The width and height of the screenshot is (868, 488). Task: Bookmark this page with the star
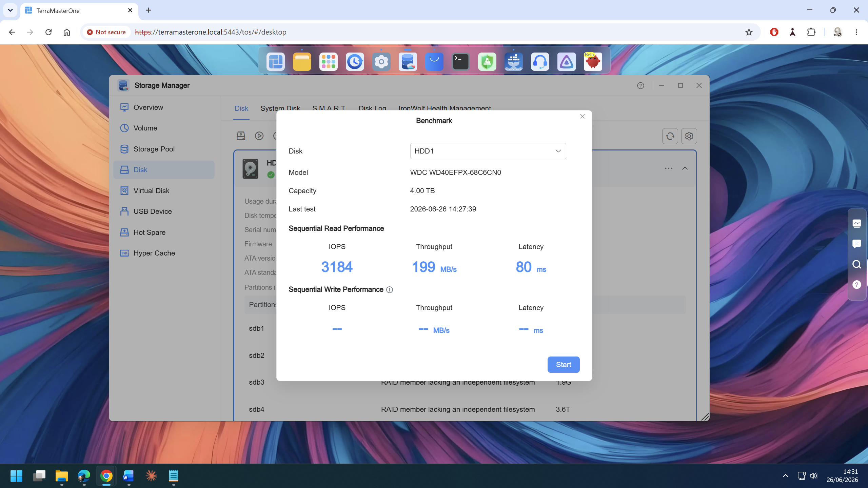click(749, 32)
